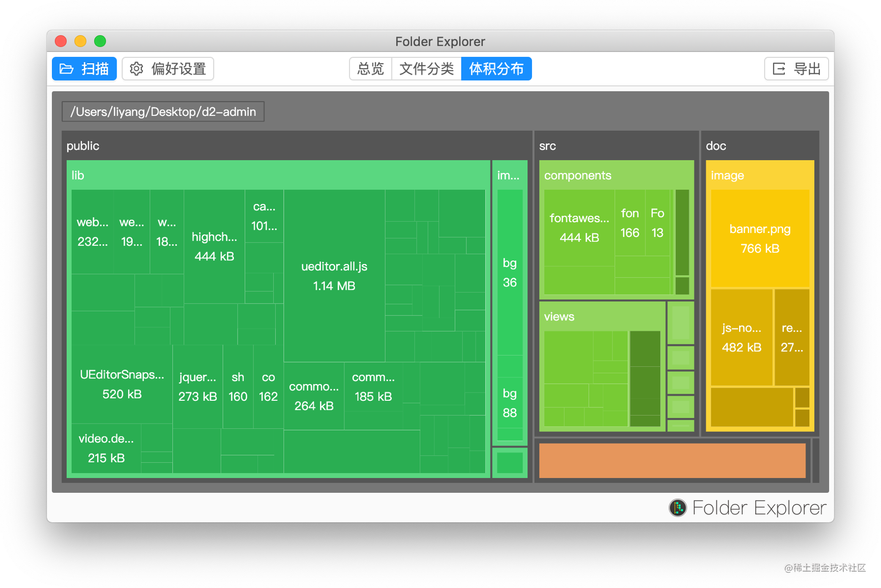
Task: Click the dark olive block in components
Action: [x=682, y=232]
